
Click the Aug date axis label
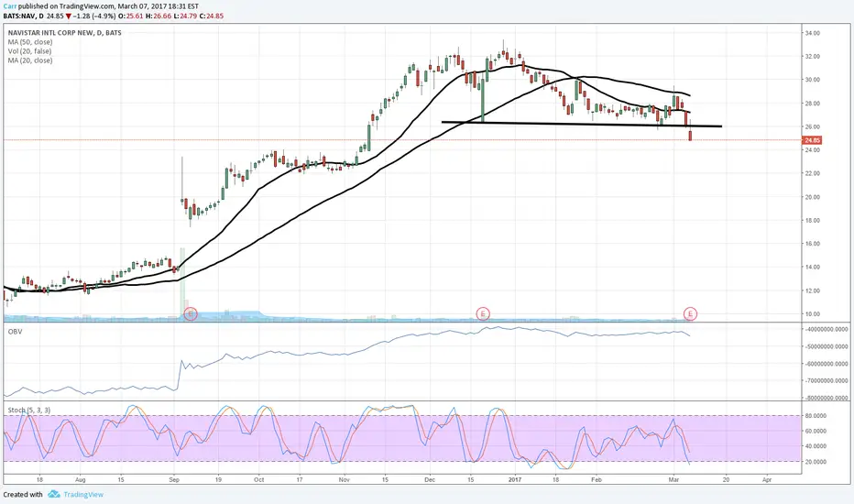point(80,480)
